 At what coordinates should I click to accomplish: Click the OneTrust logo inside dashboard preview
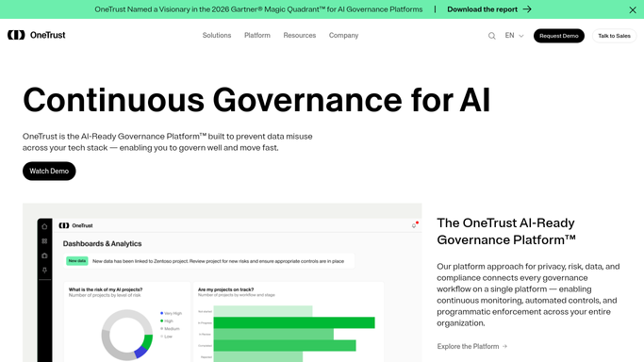pos(75,225)
